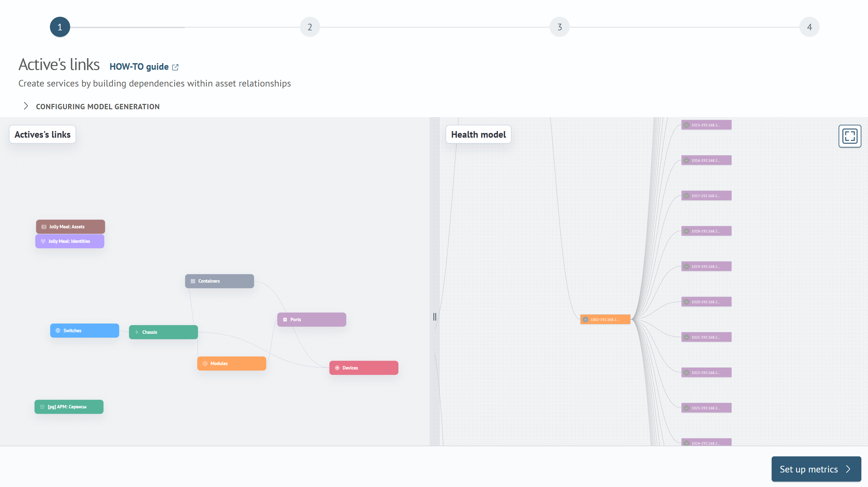
Task: Collapse node 1021-192.168.2... via minus button
Action: tap(686, 337)
